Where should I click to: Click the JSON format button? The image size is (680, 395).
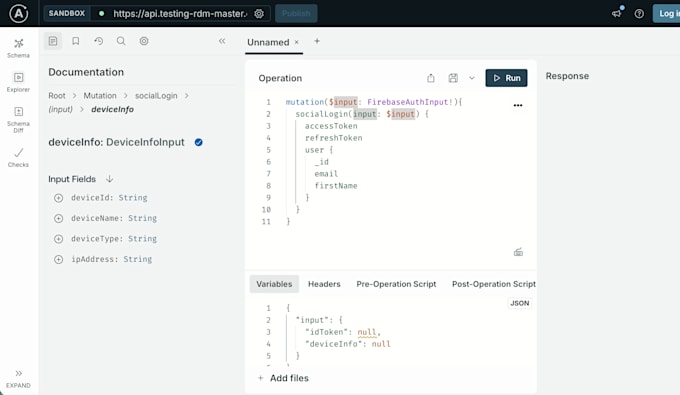(x=520, y=303)
